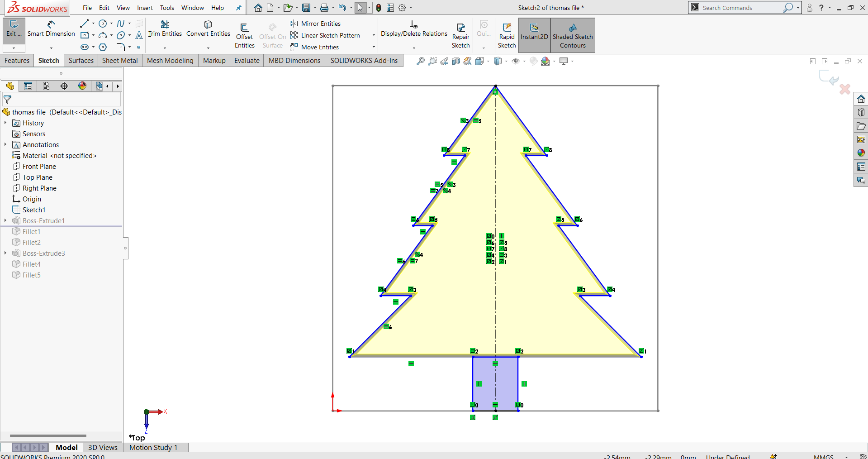Click Offset Entities button
Screen dimensions: 868x459
click(x=244, y=35)
